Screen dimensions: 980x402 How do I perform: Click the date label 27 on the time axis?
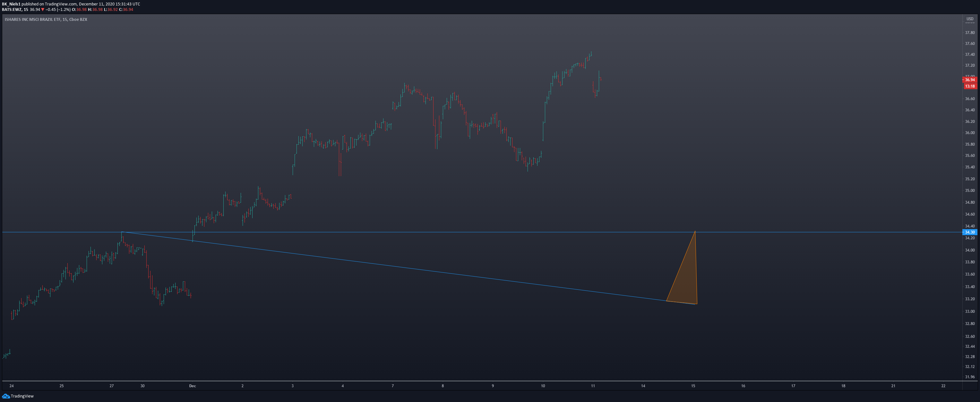[x=111, y=386]
